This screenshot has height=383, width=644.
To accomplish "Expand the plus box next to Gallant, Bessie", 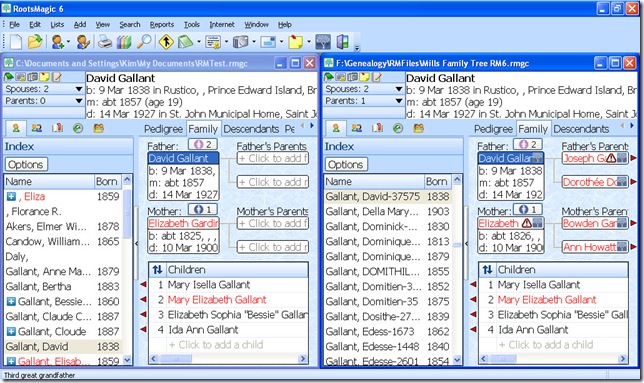I will [11, 301].
